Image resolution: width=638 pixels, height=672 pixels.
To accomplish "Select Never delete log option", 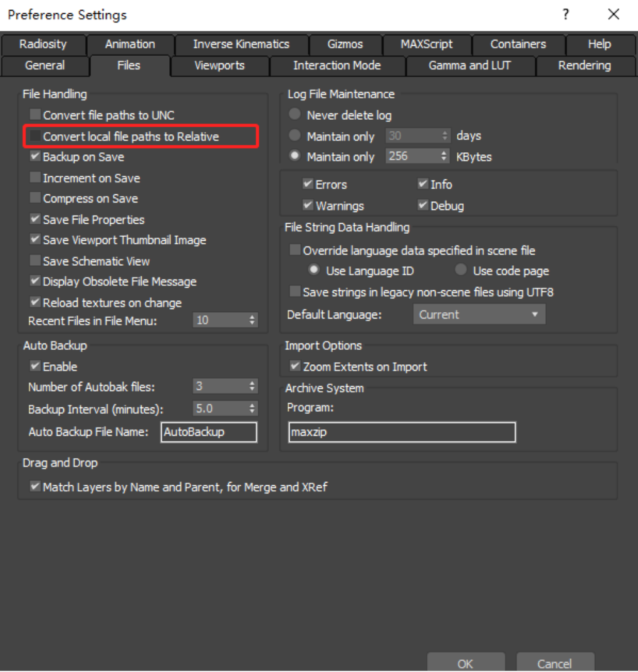I will click(295, 115).
